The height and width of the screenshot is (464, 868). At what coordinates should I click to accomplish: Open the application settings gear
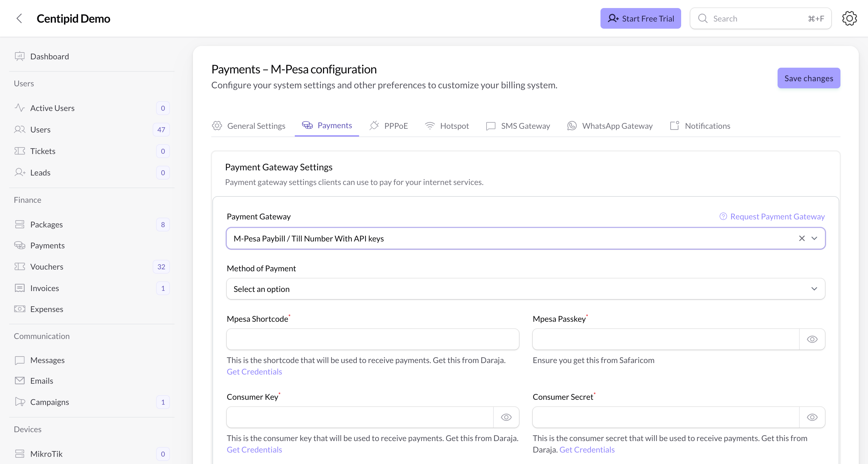[849, 18]
